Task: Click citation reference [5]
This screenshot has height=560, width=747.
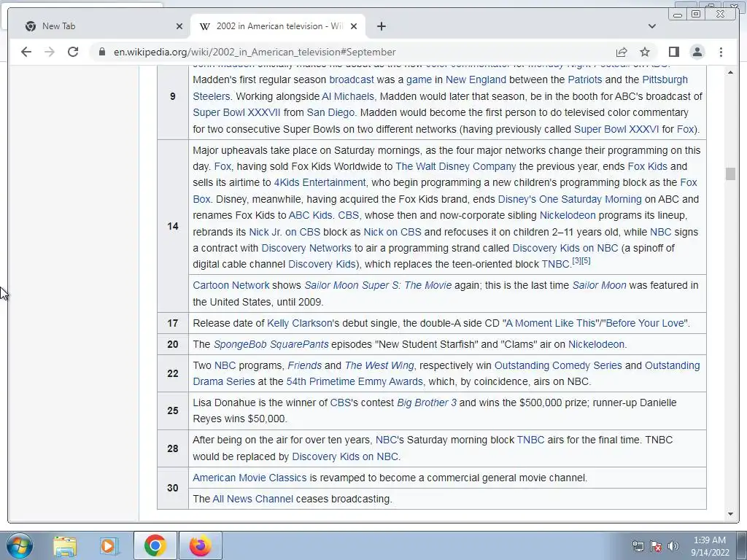Action: pyautogui.click(x=586, y=260)
